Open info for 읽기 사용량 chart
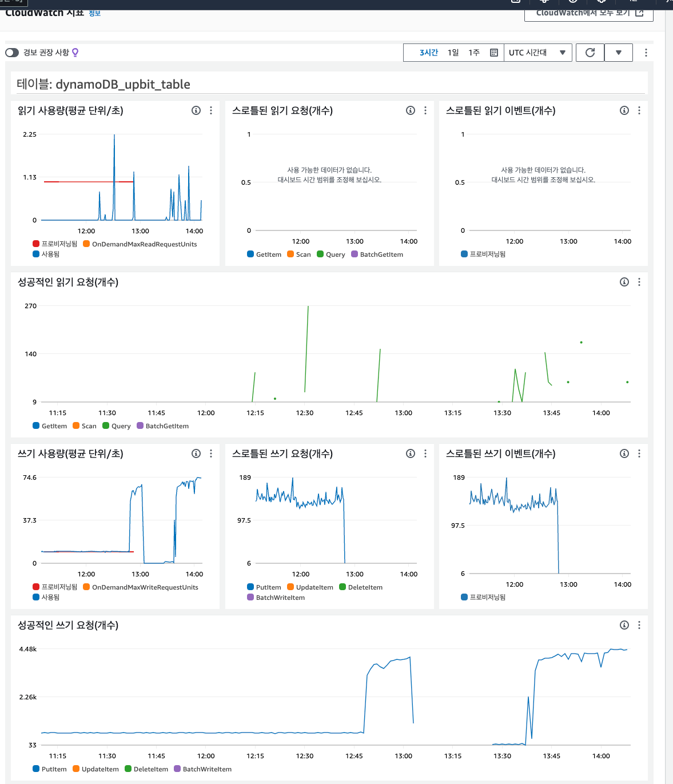This screenshot has height=784, width=673. coord(196,110)
